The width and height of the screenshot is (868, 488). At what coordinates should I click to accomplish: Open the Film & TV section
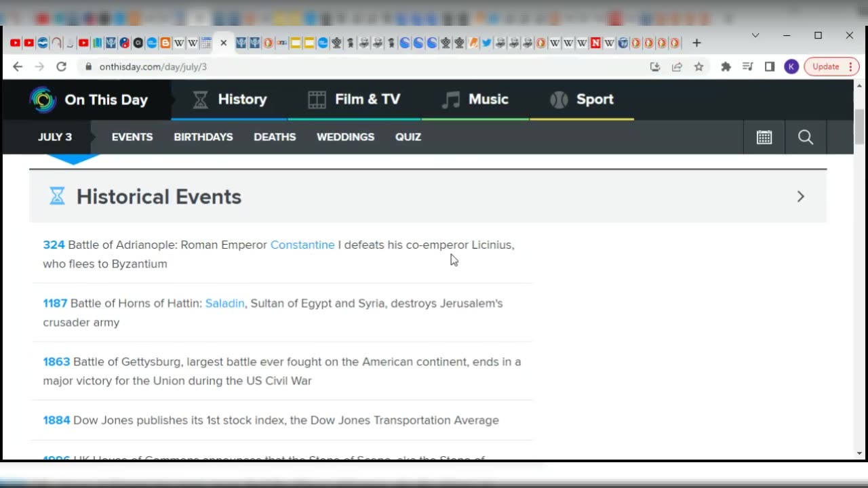(354, 100)
